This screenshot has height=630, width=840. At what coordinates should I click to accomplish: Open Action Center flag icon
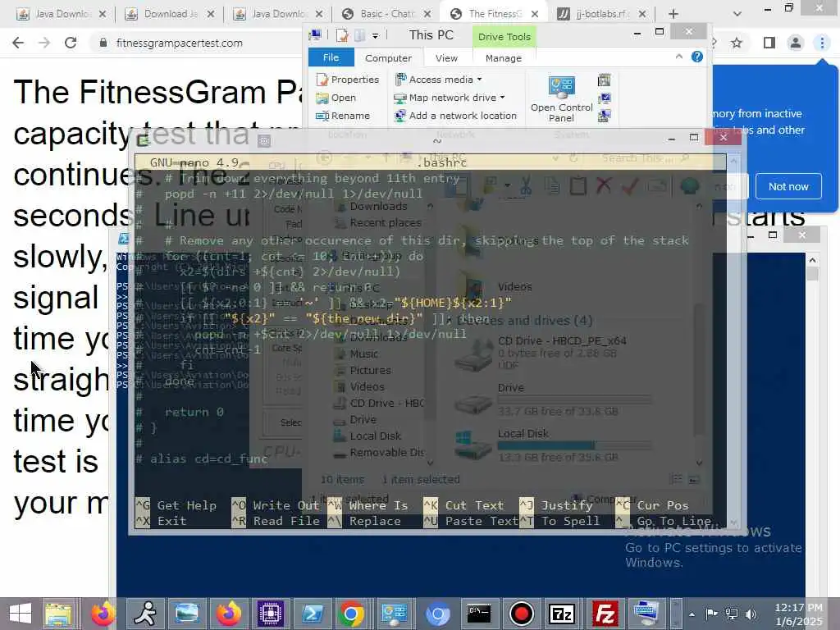[711, 614]
